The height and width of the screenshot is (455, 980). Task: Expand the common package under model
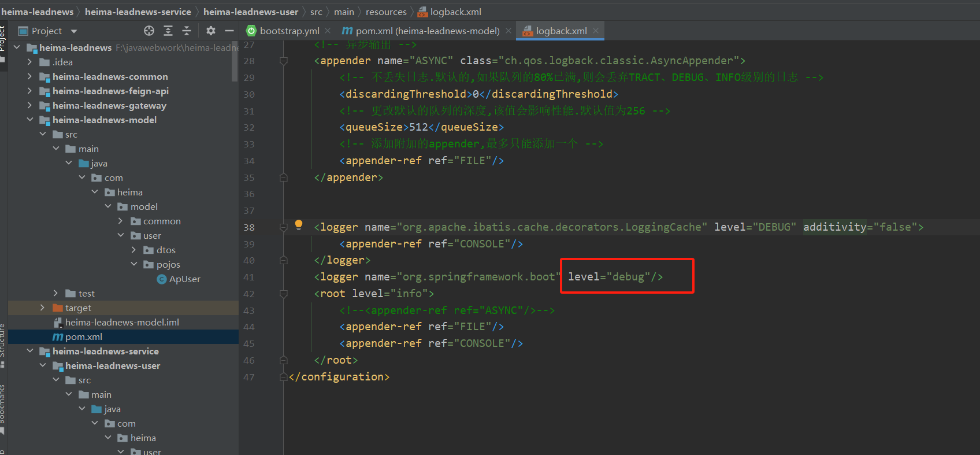pos(120,221)
